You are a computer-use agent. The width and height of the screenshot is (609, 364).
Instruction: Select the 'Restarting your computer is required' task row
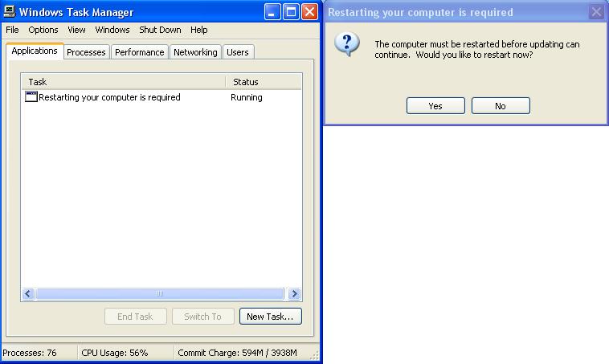[161, 97]
